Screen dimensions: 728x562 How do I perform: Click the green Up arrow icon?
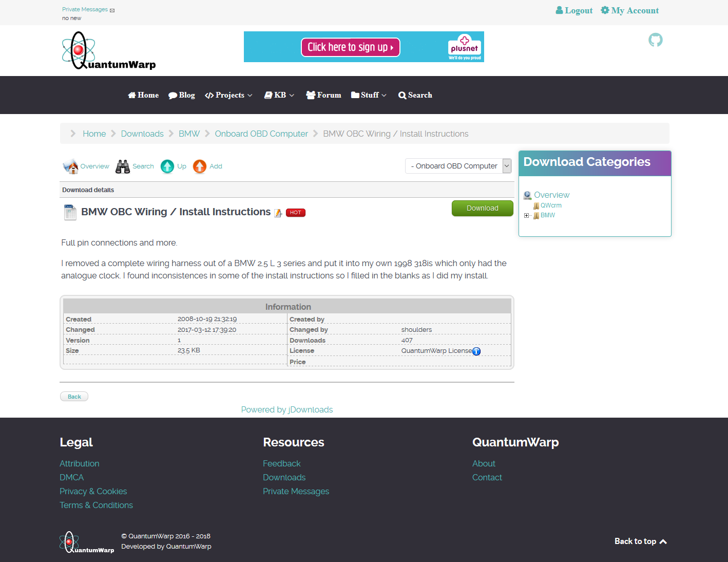pos(167,166)
